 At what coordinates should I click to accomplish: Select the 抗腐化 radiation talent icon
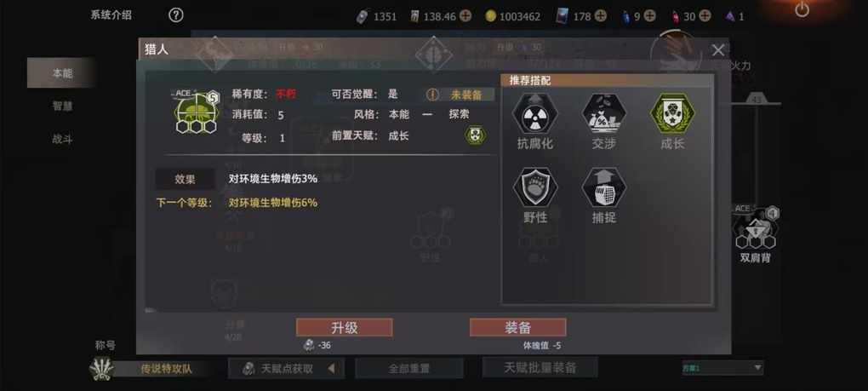534,113
